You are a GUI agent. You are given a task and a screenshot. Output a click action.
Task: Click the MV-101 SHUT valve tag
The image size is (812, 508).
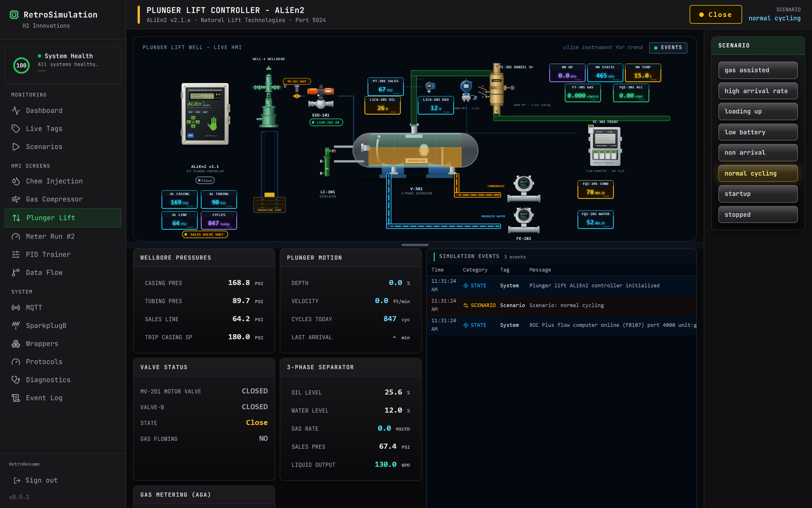pos(297,81)
